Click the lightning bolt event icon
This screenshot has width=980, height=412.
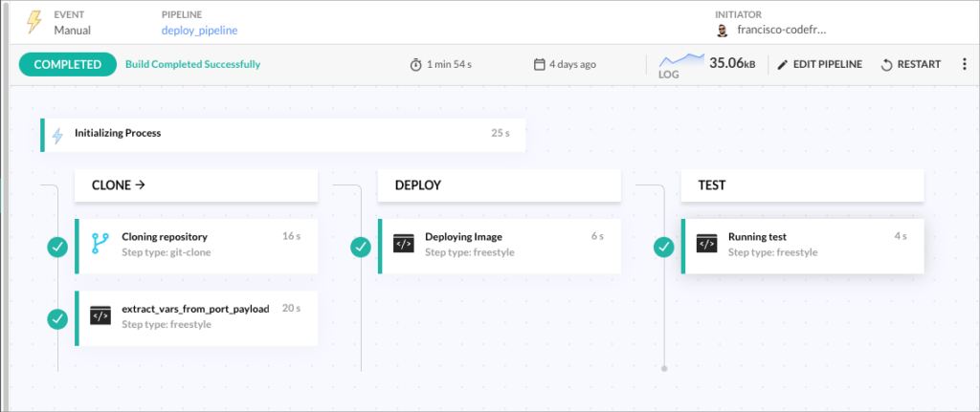(x=33, y=22)
